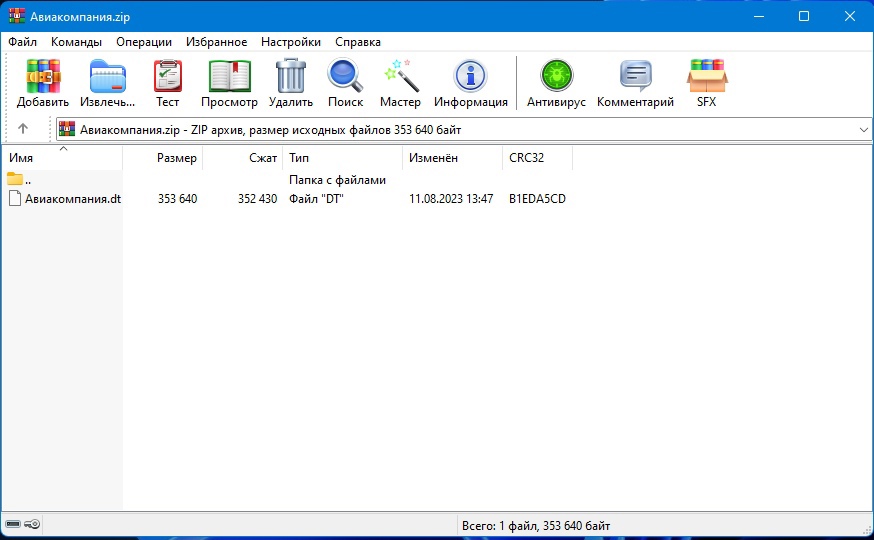The height and width of the screenshot is (540, 874).
Task: Select the parent folder '..' entry
Action: click(x=27, y=180)
